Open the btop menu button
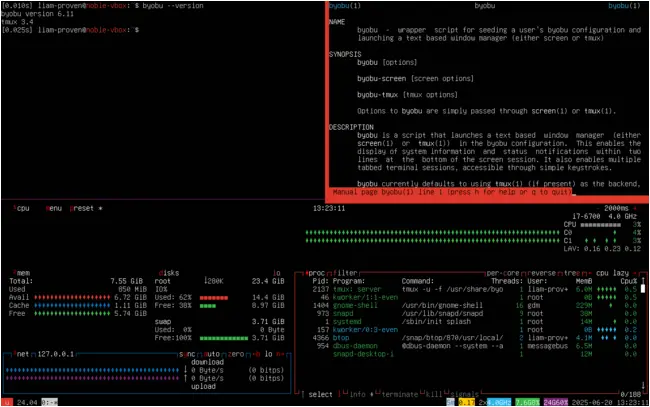Image resolution: width=650 pixels, height=407 pixels. pyautogui.click(x=54, y=208)
